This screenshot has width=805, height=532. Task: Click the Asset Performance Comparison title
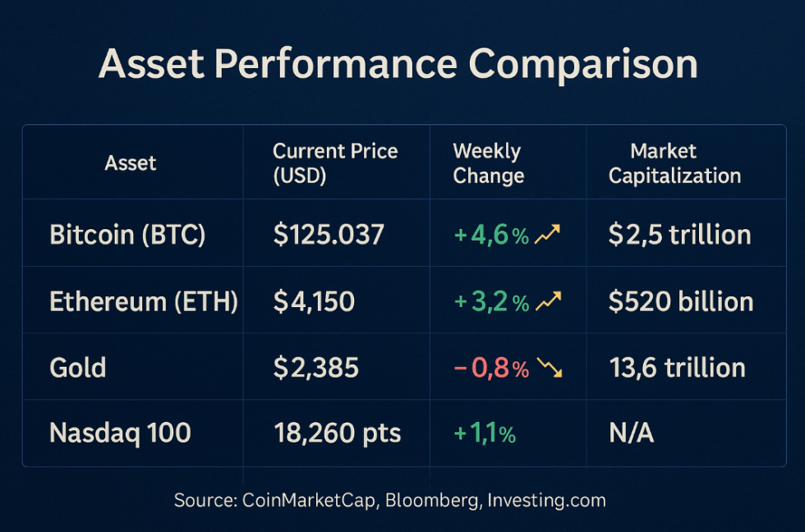398,66
